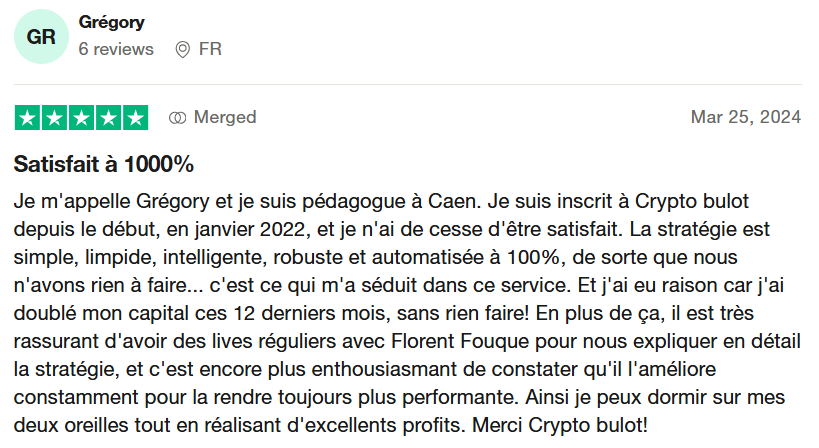Viewport: 819px width, 448px height.
Task: View the reviewer's 6 reviews count
Action: coord(116,49)
